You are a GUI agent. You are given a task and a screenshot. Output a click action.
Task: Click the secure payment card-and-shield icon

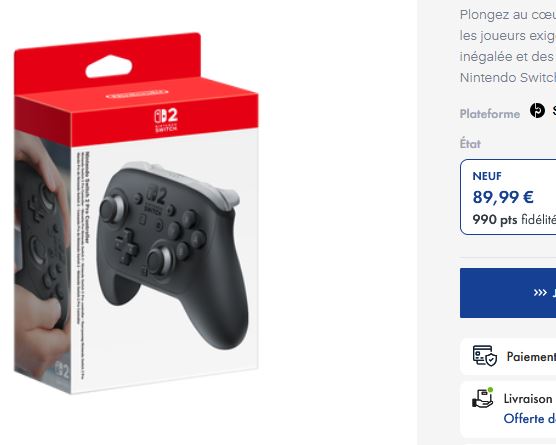click(485, 356)
